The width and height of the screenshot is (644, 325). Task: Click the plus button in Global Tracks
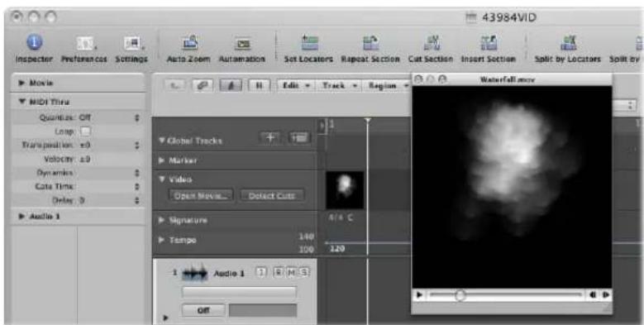[270, 138]
